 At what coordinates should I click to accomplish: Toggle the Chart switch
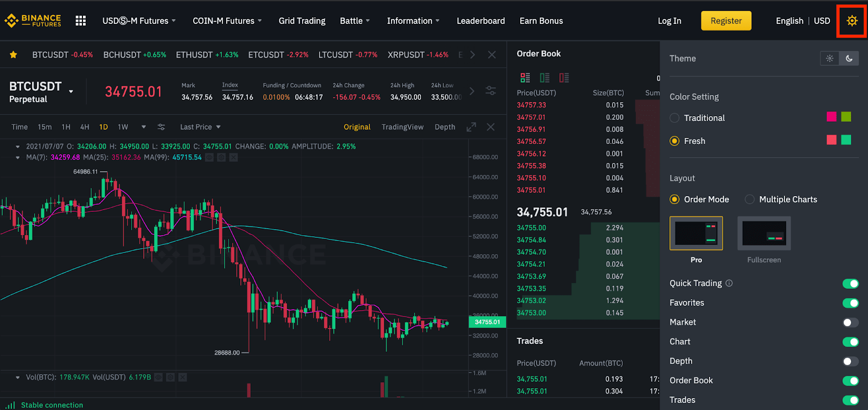point(851,342)
